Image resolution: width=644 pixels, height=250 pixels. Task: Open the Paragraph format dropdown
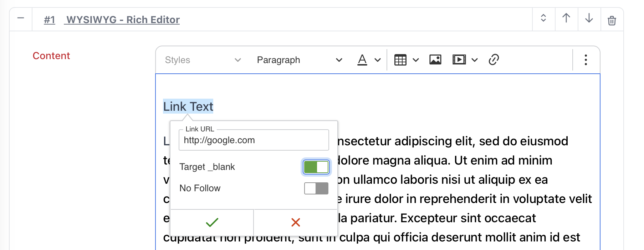tap(300, 60)
